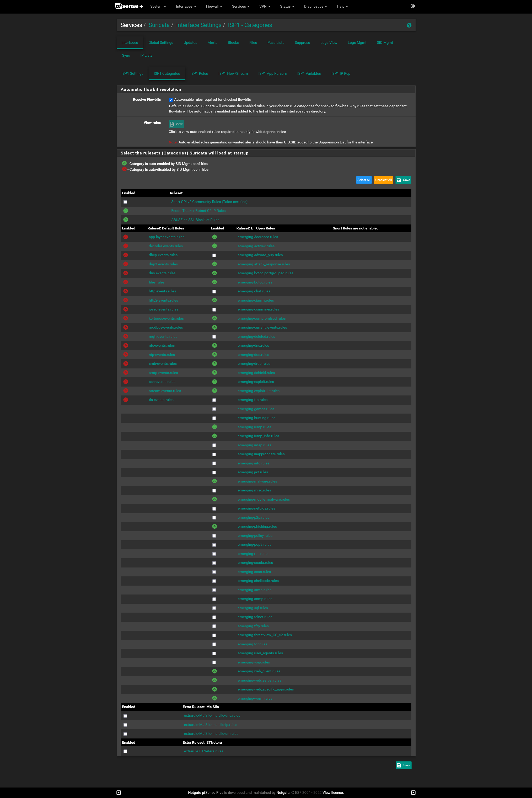This screenshot has height=798, width=532.
Task: Open the extrarule-MalSilo-malsilo-url.rules link
Action: tap(211, 733)
